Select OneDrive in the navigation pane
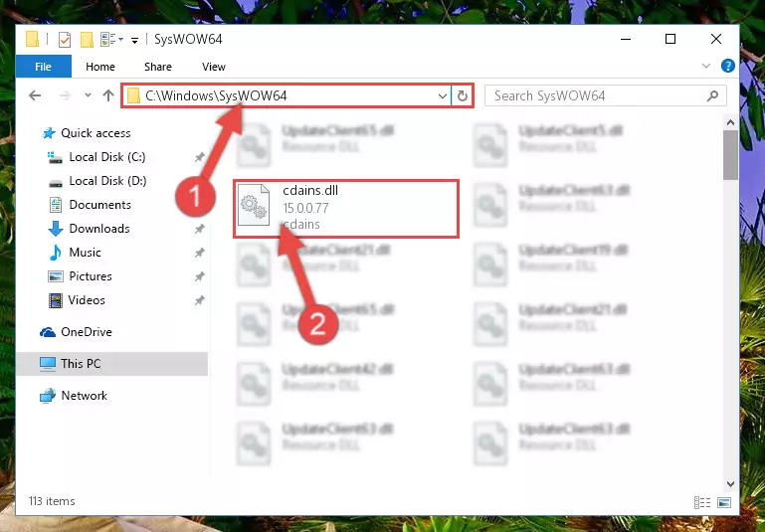 click(x=87, y=332)
